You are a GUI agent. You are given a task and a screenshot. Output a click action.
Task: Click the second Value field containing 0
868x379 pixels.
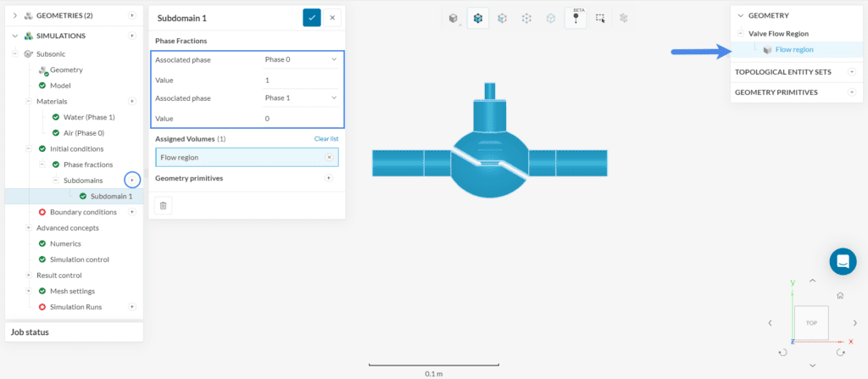tap(301, 119)
